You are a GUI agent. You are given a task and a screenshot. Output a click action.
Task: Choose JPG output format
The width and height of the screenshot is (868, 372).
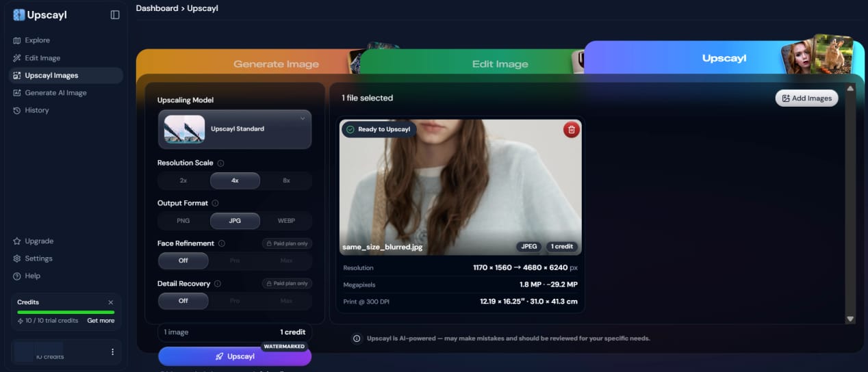235,221
